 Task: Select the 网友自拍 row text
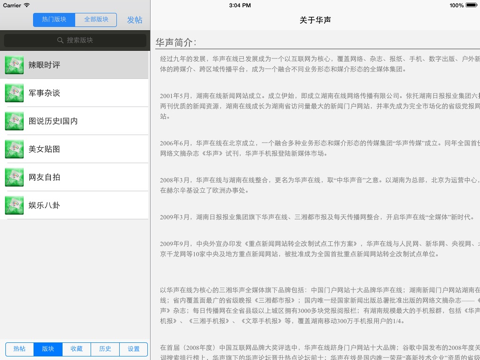pyautogui.click(x=44, y=177)
